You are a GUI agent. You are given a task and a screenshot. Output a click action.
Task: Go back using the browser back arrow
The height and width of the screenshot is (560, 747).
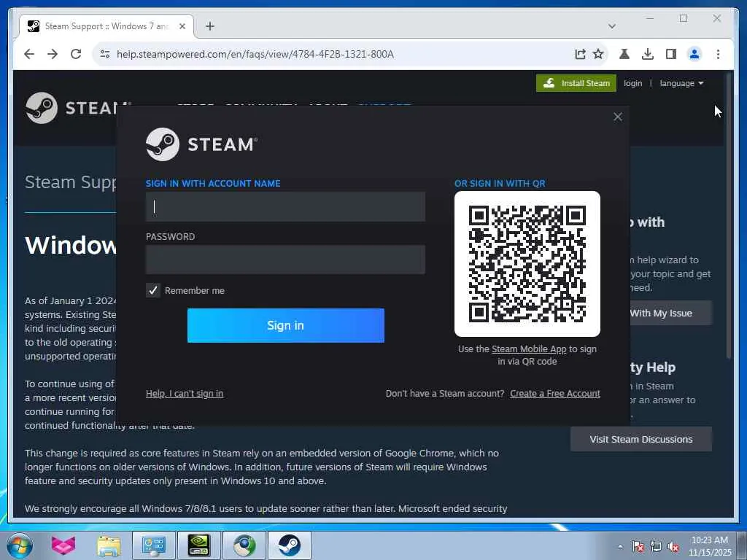click(x=29, y=54)
